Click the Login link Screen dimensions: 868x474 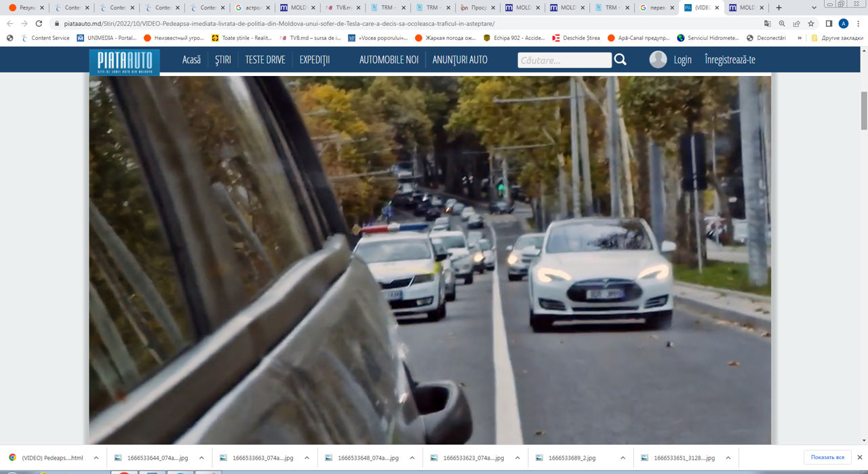click(683, 60)
